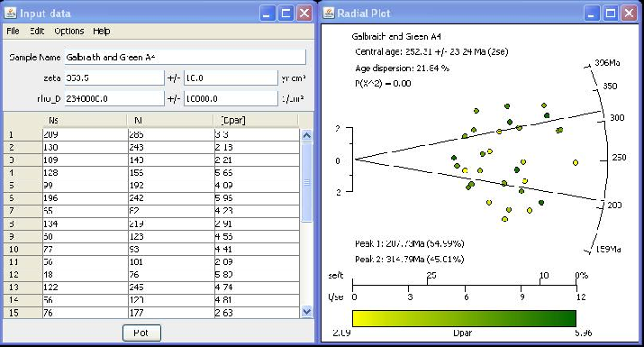Select Ns cell 209 in row 1

click(85, 134)
